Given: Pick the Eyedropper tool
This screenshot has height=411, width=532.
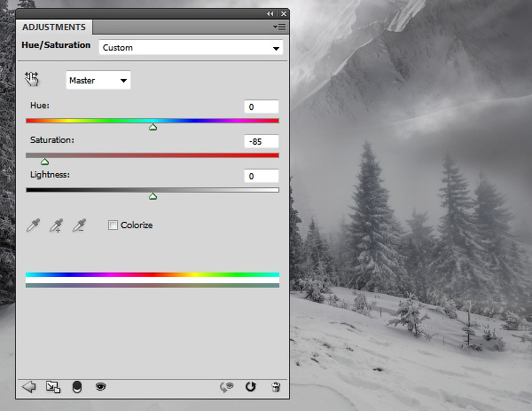Looking at the screenshot, I should coord(34,225).
